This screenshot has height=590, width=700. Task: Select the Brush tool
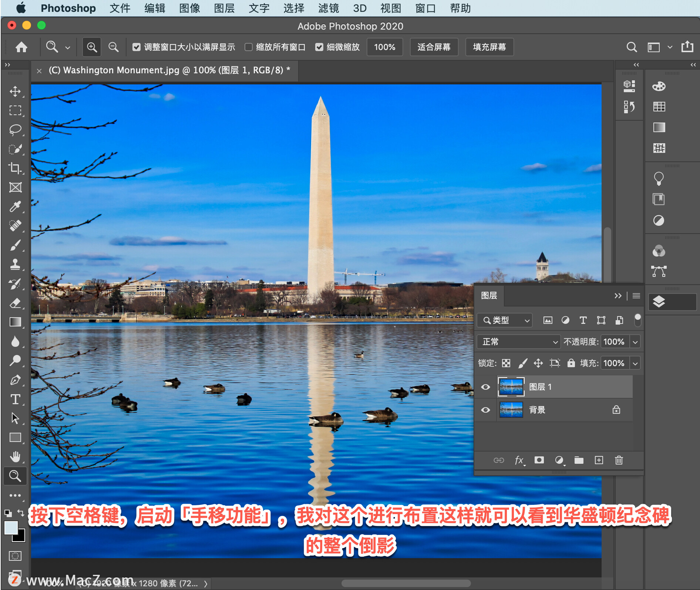click(x=15, y=245)
